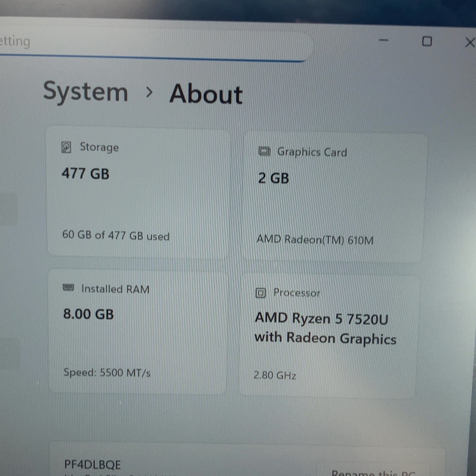The width and height of the screenshot is (476, 476).
Task: Click the About page heading
Action: pyautogui.click(x=206, y=94)
